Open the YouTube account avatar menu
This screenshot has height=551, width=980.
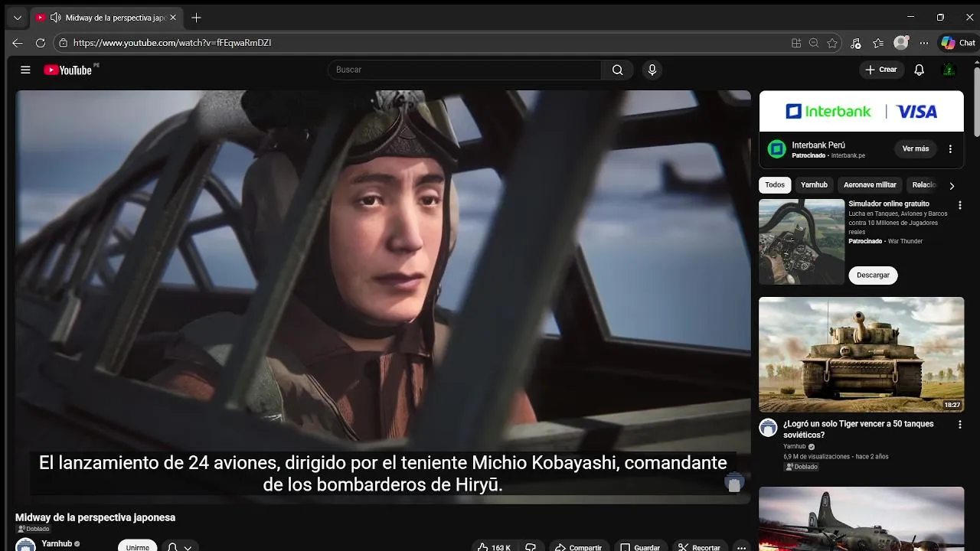pos(949,70)
